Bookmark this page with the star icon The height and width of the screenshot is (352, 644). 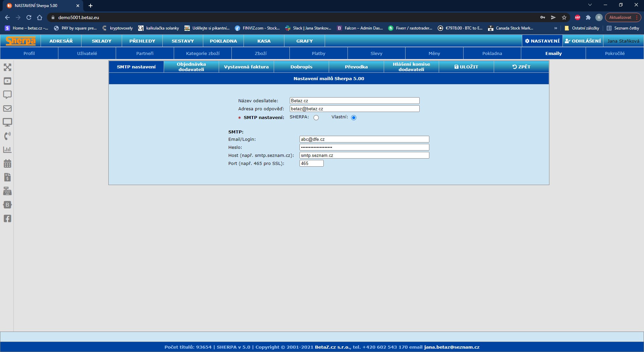point(564,17)
